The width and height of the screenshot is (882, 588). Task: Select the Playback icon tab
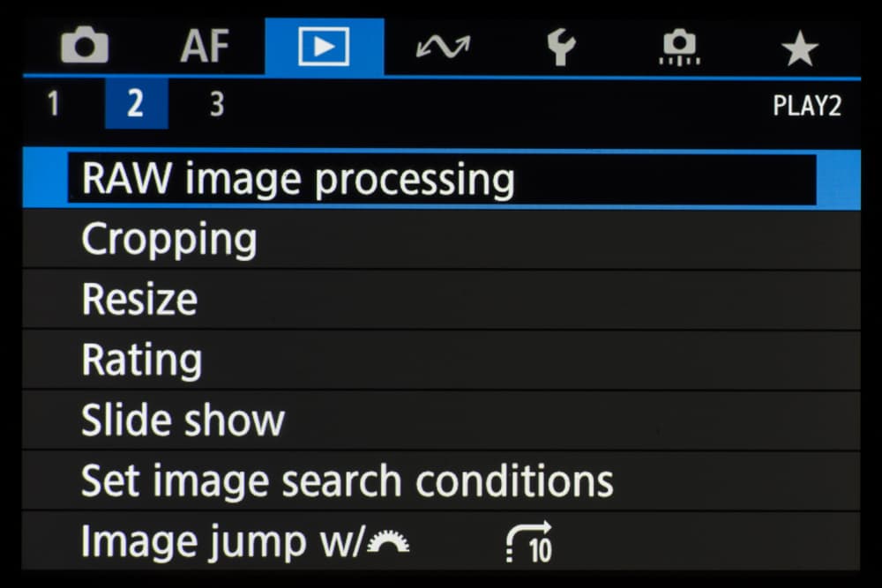point(324,47)
